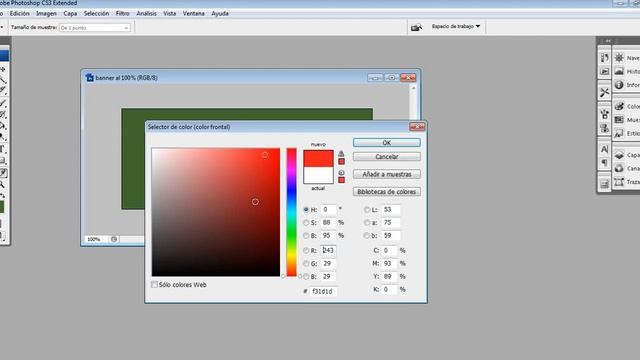Select the L lightness radio button
The image size is (640, 360).
(x=367, y=209)
